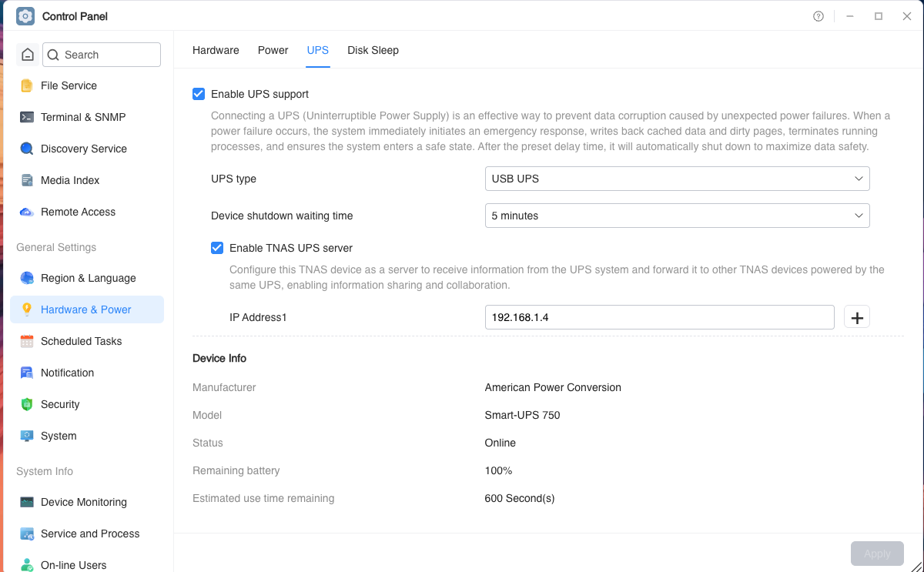Open the Media Index icon
Viewport: 924px width, 572px height.
(x=27, y=180)
